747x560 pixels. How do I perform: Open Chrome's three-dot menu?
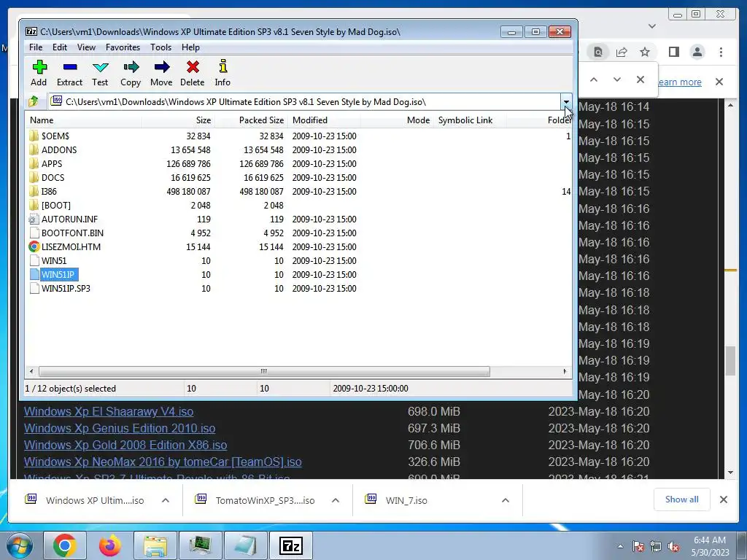click(x=721, y=52)
